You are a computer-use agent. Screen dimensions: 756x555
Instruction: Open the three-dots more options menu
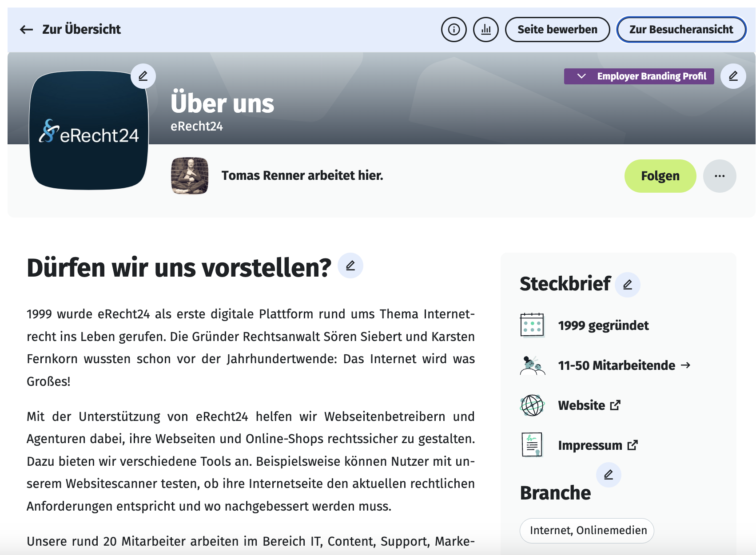720,176
